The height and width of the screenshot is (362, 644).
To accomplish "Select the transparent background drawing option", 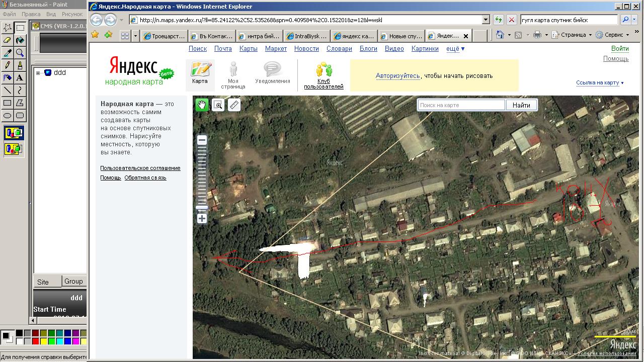I will point(14,149).
